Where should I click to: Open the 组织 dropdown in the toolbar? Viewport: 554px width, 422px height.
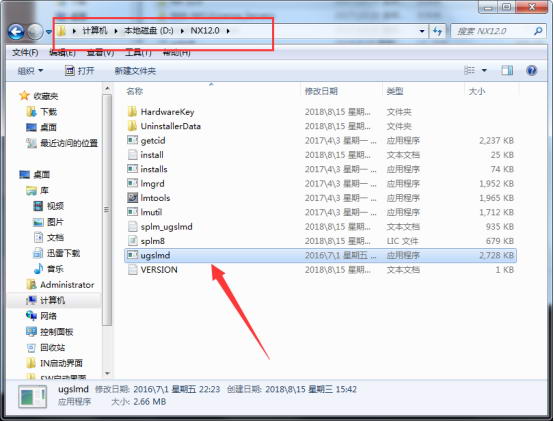pos(30,71)
